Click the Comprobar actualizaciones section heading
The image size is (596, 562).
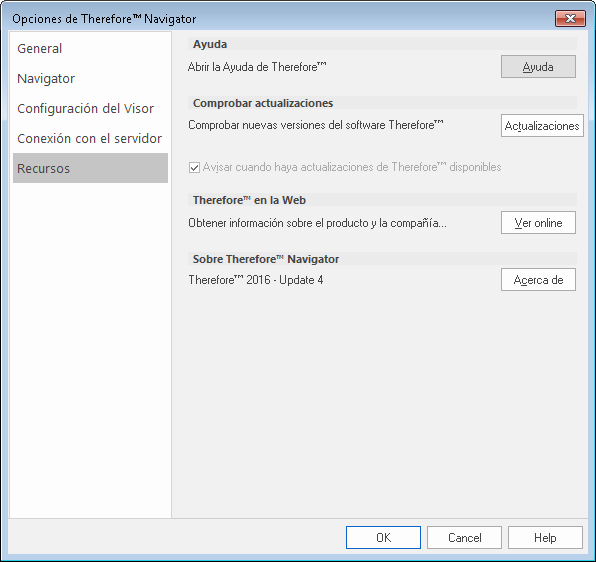263,103
